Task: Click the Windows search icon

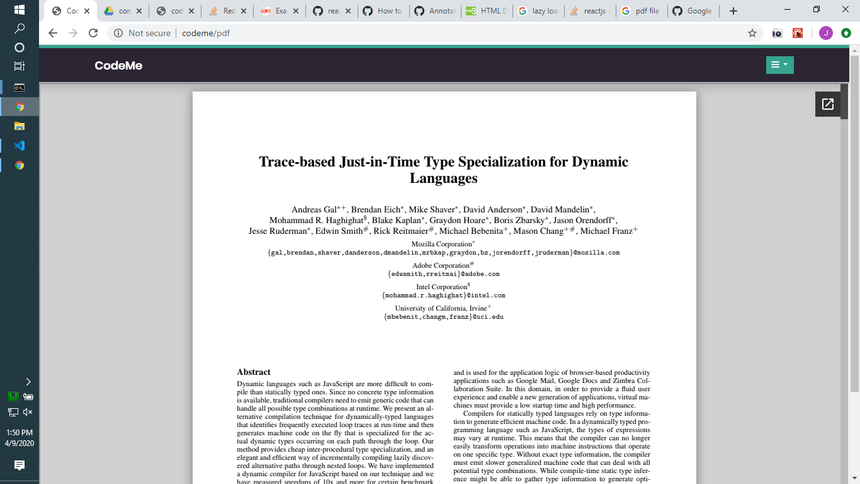Action: pyautogui.click(x=19, y=28)
